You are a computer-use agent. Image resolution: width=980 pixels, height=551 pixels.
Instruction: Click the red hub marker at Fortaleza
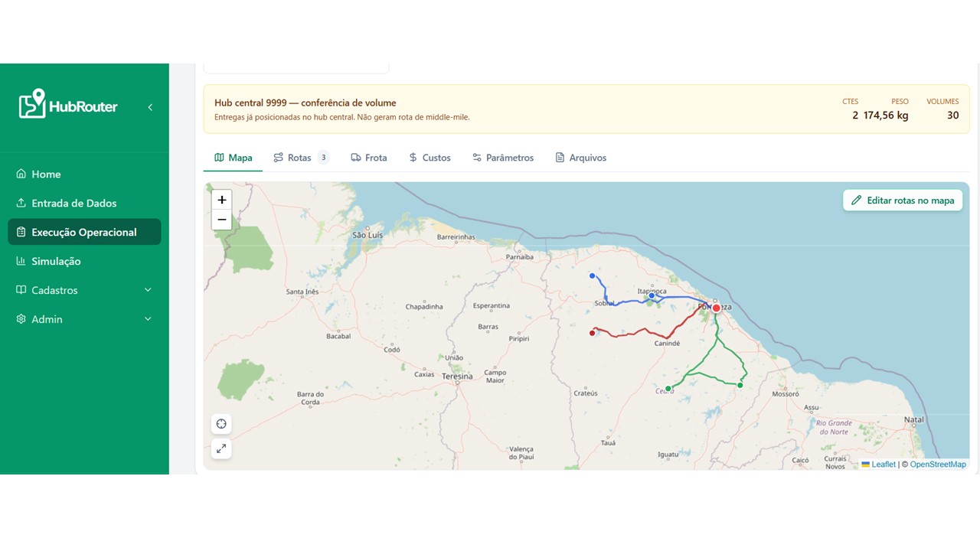pos(717,308)
